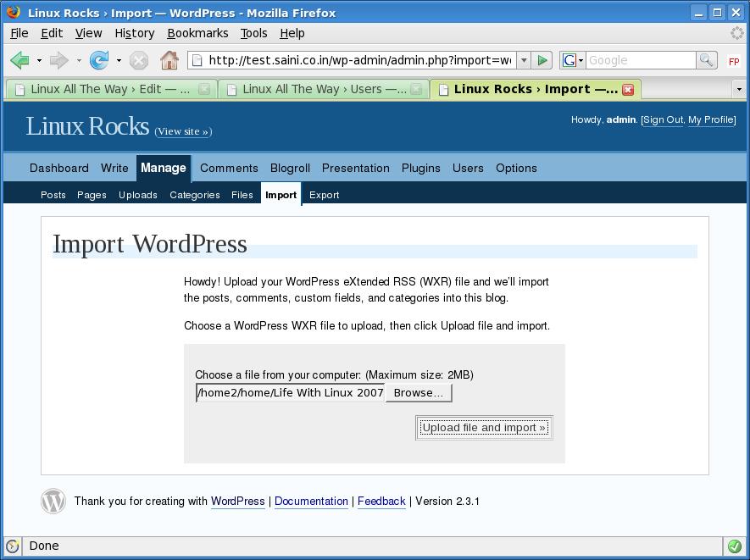This screenshot has height=560, width=750.
Task: Open the Forward button history dropdown
Action: pyautogui.click(x=79, y=61)
